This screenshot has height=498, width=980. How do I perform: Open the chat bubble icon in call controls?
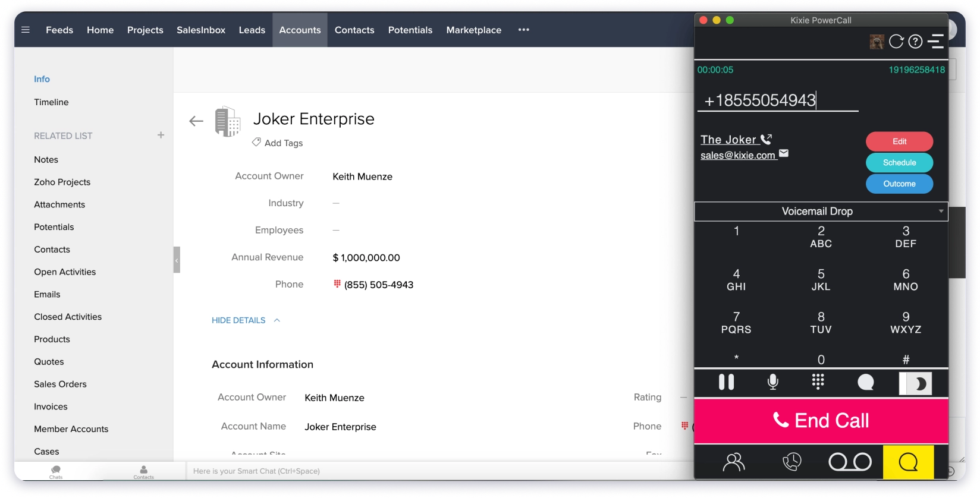pyautogui.click(x=866, y=382)
